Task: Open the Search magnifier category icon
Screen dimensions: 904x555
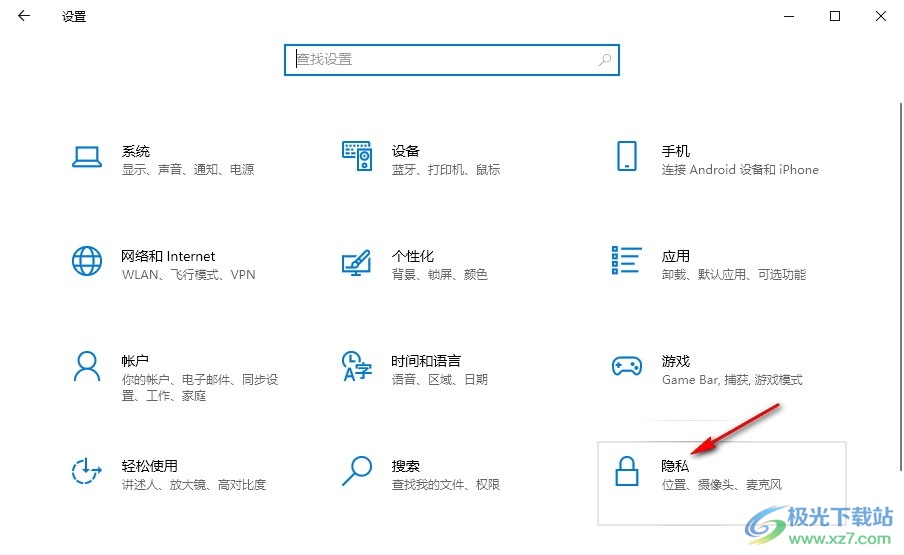Action: point(357,471)
